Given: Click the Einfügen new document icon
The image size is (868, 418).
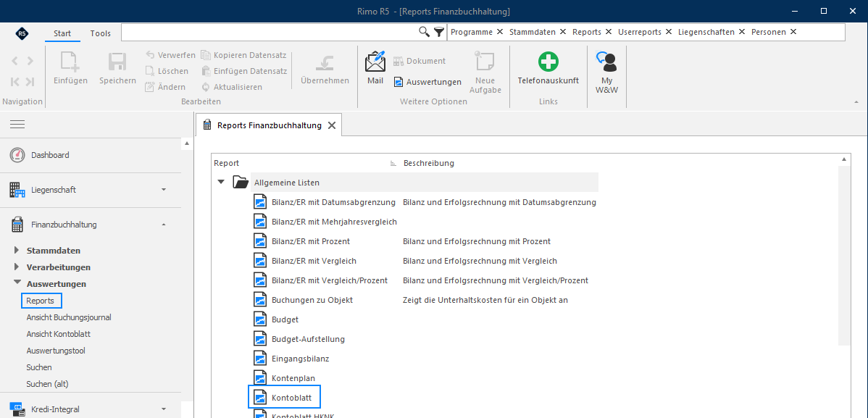Looking at the screenshot, I should 71,62.
